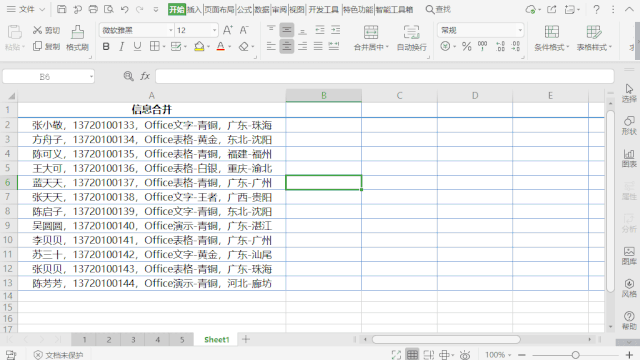Click the Save icon in quick toolbar
The height and width of the screenshot is (360, 640).
[62, 9]
